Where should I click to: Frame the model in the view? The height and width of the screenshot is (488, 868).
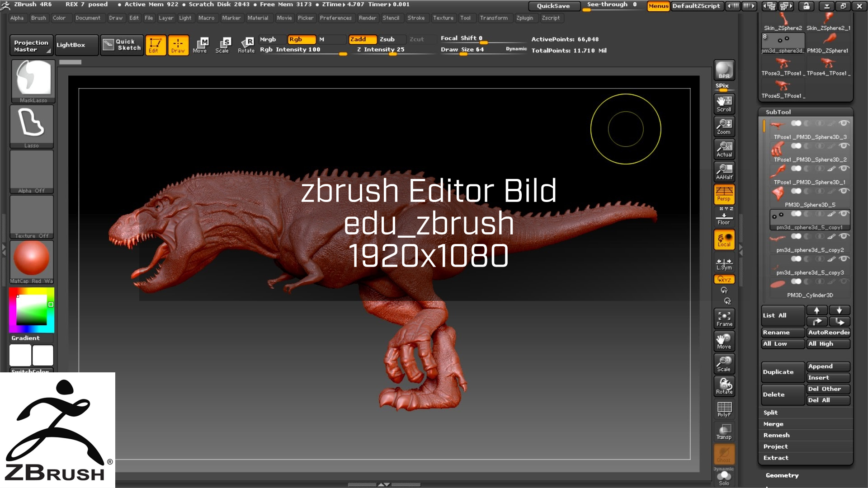(724, 319)
